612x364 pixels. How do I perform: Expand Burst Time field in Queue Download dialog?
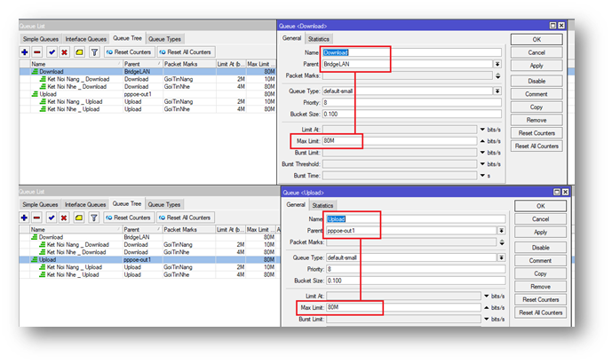(482, 176)
